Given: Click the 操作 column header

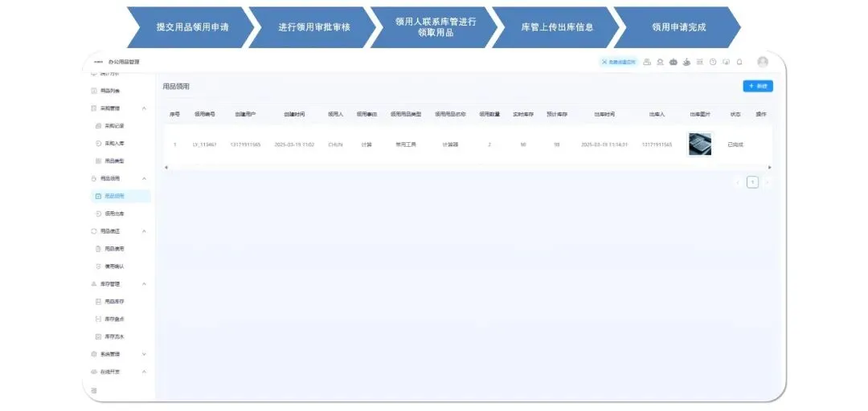Looking at the screenshot, I should pos(761,115).
